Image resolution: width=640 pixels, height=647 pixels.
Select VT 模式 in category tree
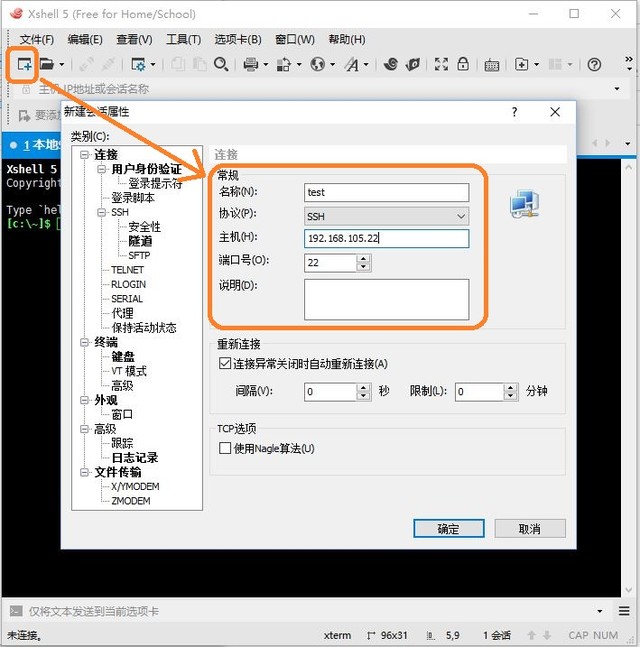point(129,371)
